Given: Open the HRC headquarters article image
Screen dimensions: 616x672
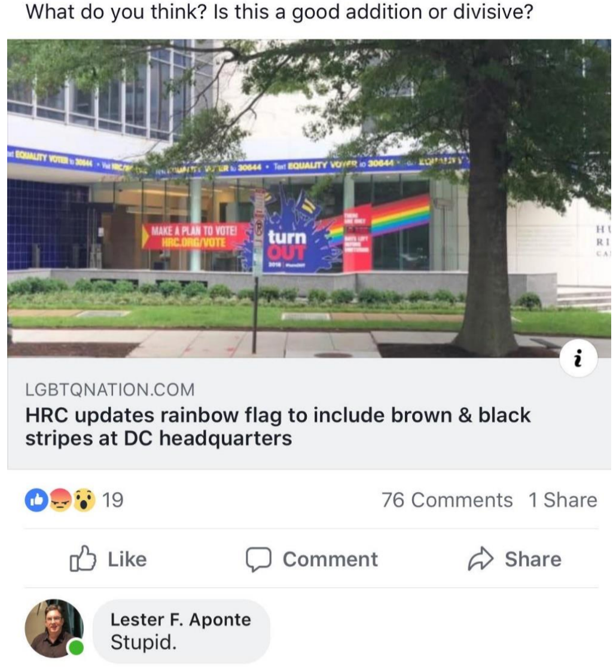Looking at the screenshot, I should (309, 198).
